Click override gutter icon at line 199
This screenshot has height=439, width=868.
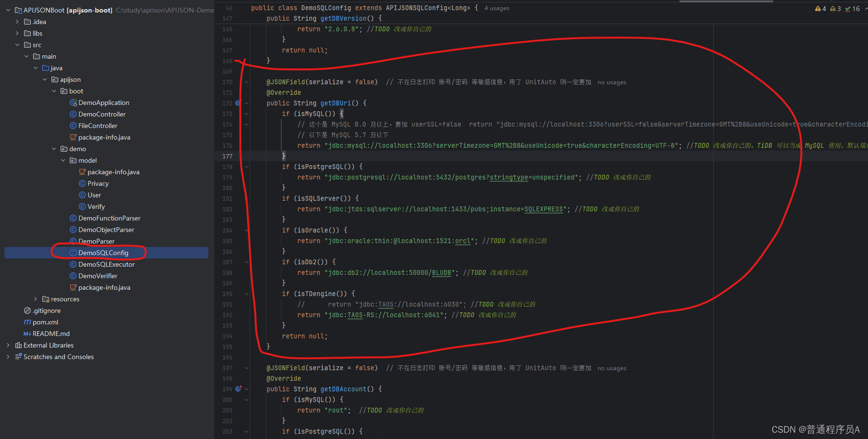click(238, 389)
